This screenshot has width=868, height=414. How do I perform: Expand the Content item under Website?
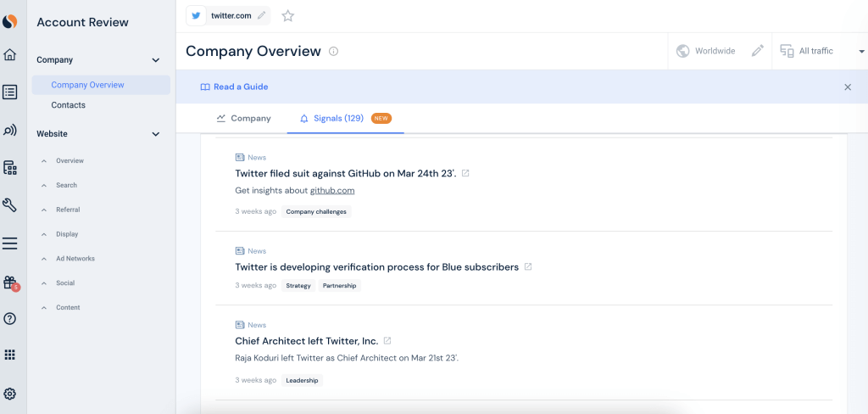point(44,307)
